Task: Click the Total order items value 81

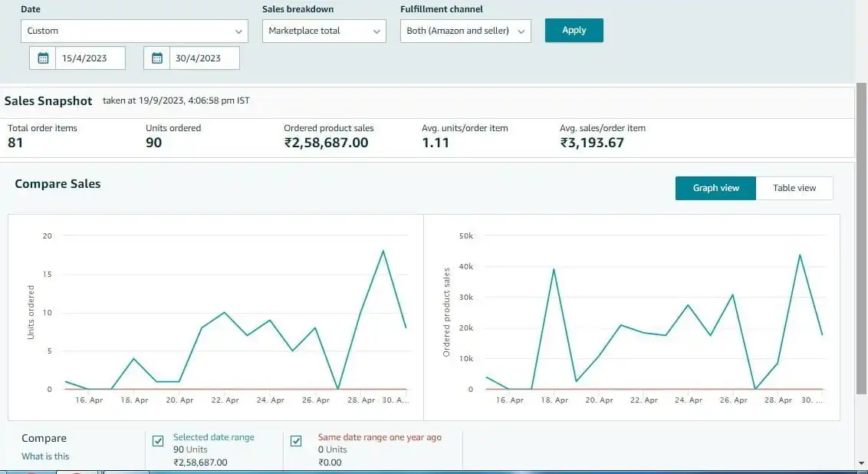Action: (16, 143)
